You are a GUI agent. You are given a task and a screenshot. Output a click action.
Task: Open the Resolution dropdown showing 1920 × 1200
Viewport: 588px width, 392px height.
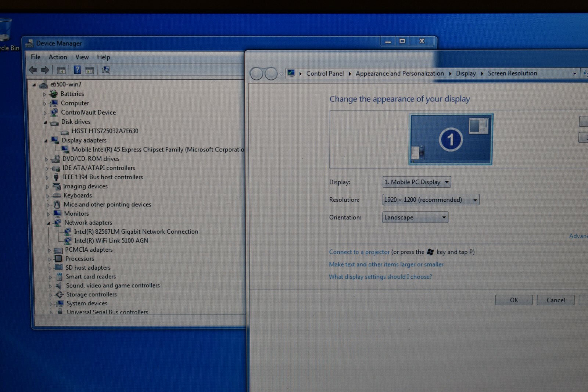point(431,199)
